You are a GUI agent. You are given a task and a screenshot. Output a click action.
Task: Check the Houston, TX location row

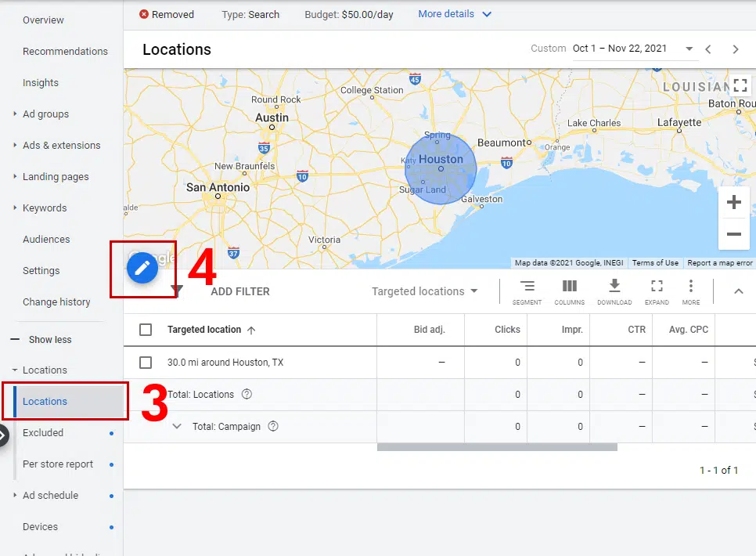[x=145, y=363]
